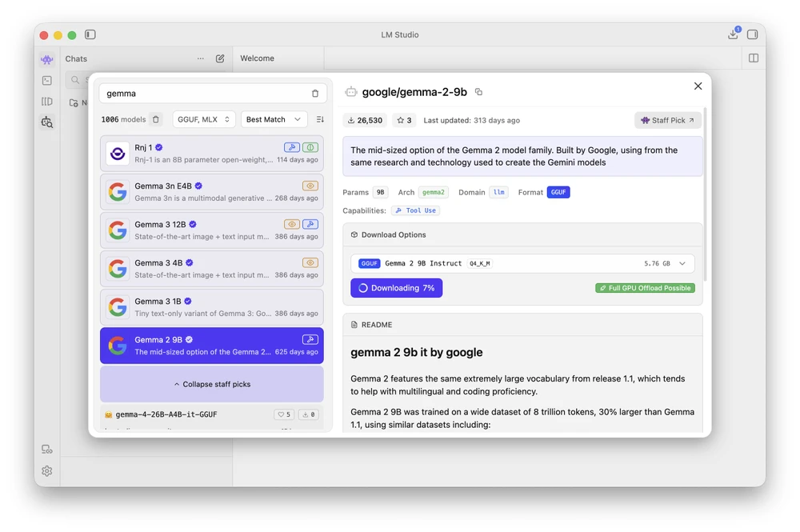Expand the Gemma 2 9B Instruct download option
Image resolution: width=800 pixels, height=532 pixels.
[x=682, y=263]
